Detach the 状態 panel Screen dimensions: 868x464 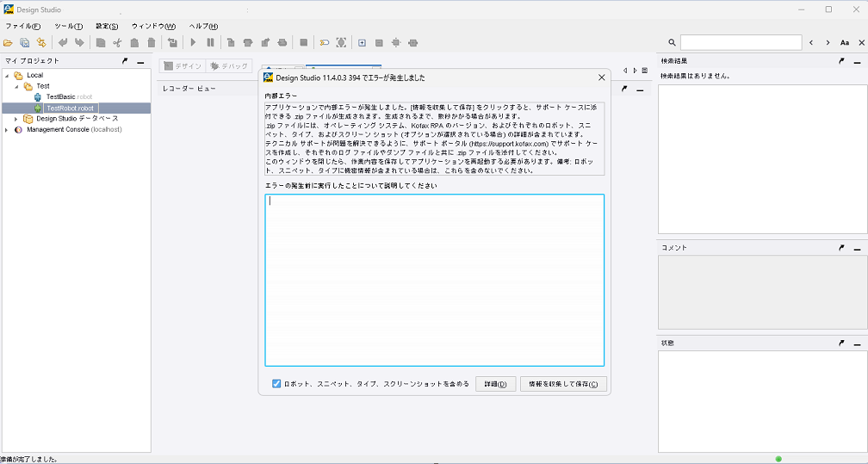[x=841, y=343]
